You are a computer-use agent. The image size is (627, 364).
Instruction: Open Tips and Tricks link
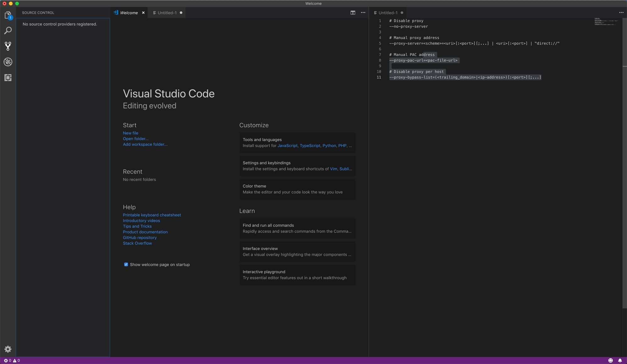(137, 226)
